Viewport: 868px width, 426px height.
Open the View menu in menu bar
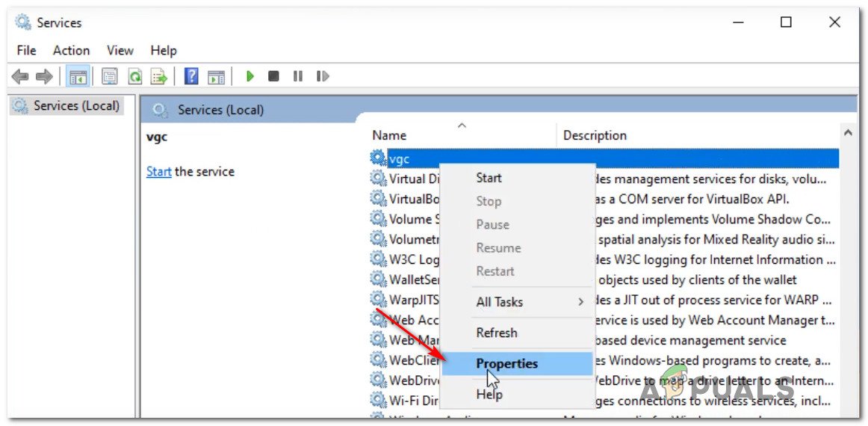pos(120,50)
